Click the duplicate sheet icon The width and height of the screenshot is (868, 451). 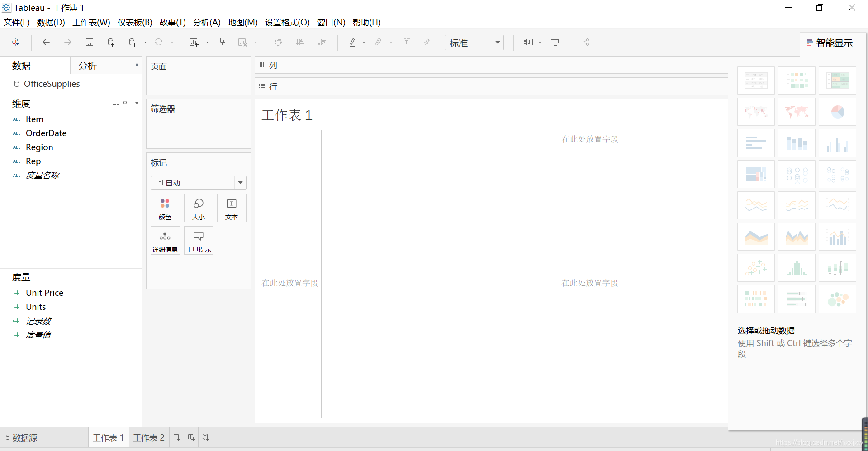(x=221, y=42)
